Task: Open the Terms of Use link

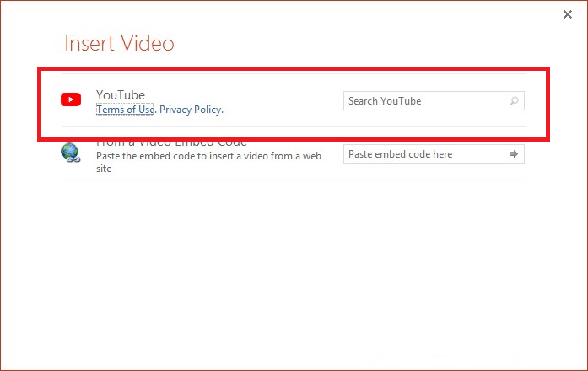Action: tap(125, 110)
